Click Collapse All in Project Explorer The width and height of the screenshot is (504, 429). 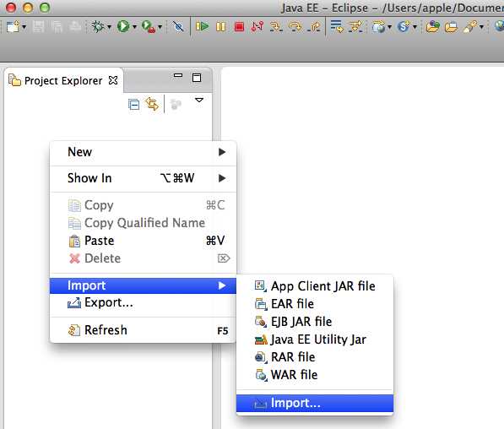(133, 105)
